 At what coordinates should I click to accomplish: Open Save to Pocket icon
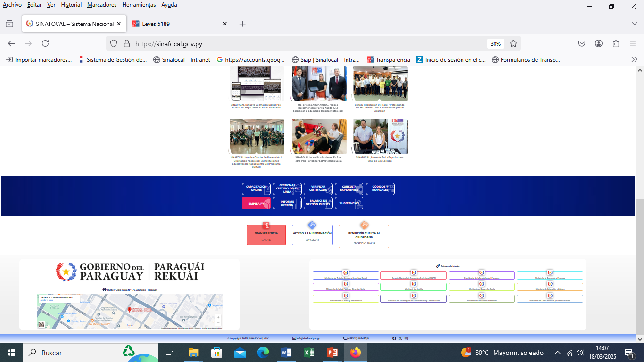click(x=582, y=43)
